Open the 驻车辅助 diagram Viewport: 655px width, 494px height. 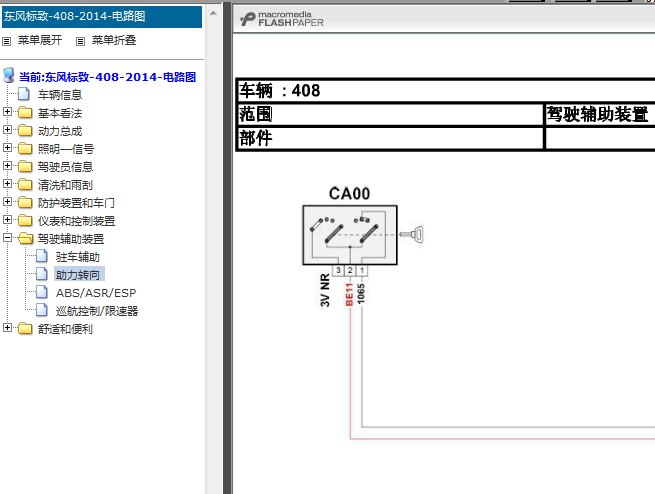78,257
